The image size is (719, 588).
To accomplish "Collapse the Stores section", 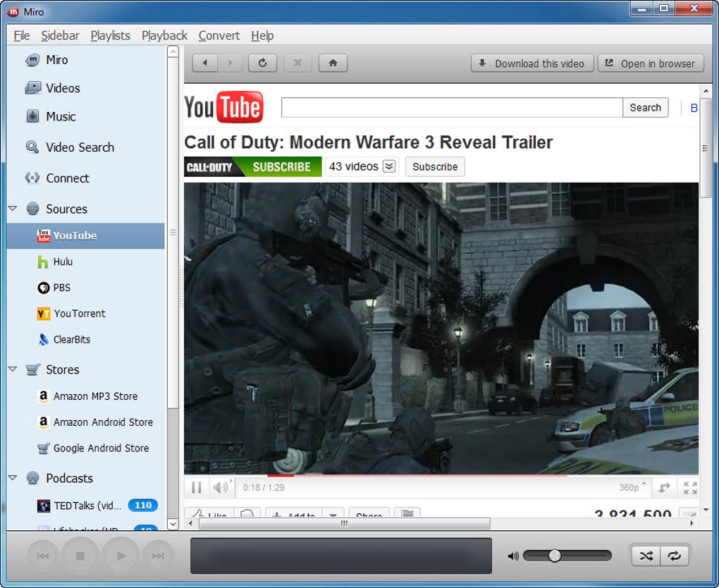I will point(13,369).
